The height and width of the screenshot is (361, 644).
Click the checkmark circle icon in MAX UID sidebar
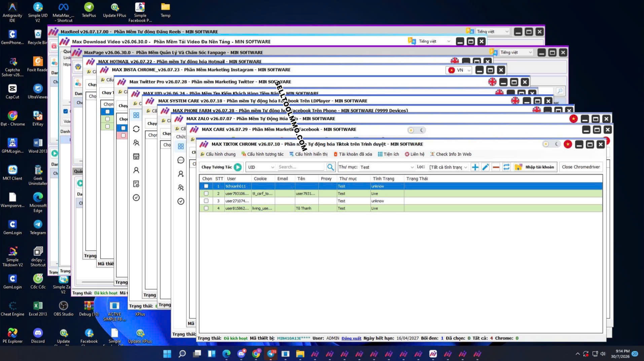click(x=136, y=198)
